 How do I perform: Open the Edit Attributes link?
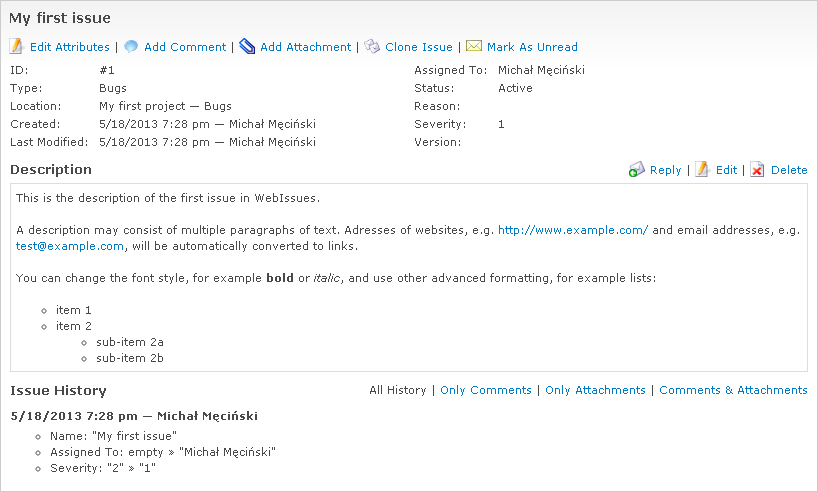tap(69, 47)
